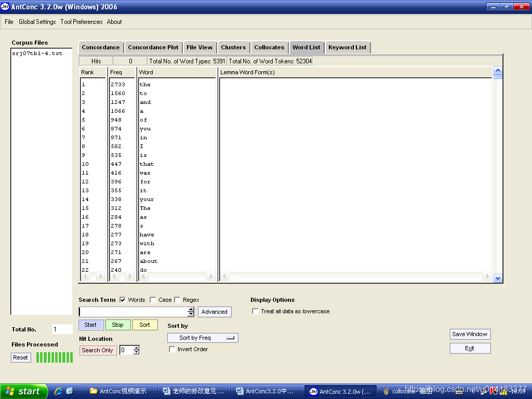Click the Start button
The width and height of the screenshot is (532, 399).
pos(90,325)
